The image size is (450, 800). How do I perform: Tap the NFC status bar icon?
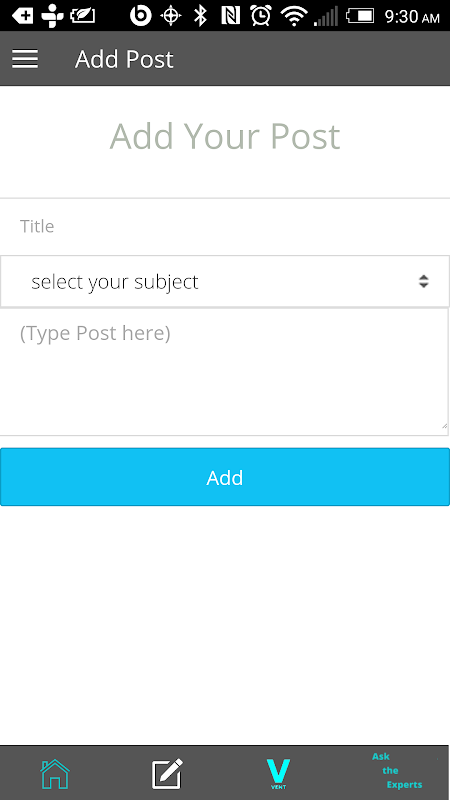(x=231, y=16)
